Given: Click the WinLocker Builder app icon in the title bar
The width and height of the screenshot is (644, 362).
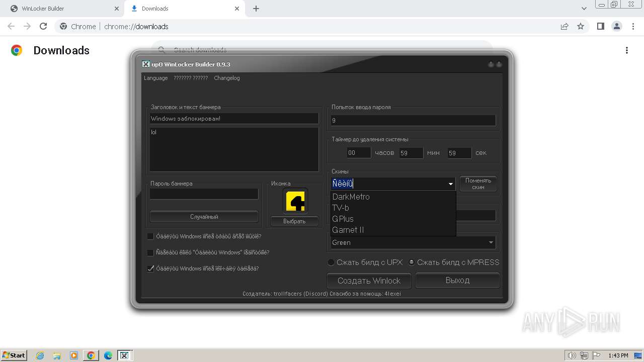Looking at the screenshot, I should coord(146,64).
